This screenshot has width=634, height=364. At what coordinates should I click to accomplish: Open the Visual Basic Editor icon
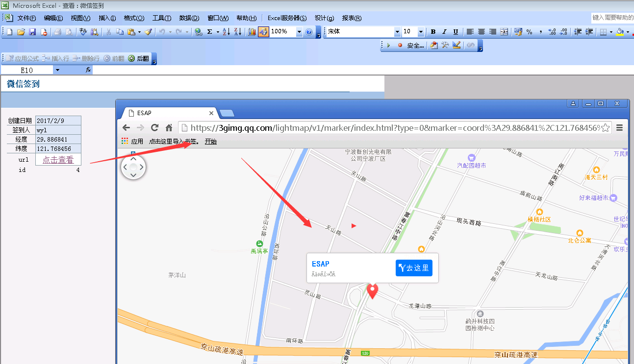[434, 46]
